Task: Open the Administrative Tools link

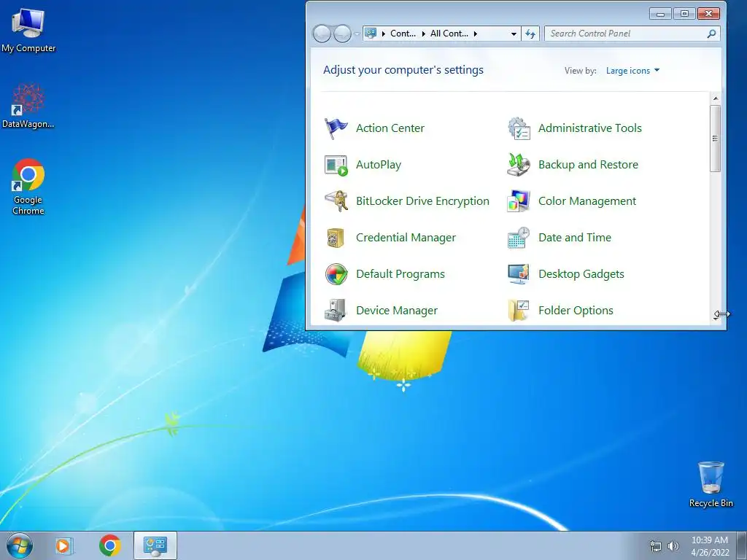Action: click(589, 128)
